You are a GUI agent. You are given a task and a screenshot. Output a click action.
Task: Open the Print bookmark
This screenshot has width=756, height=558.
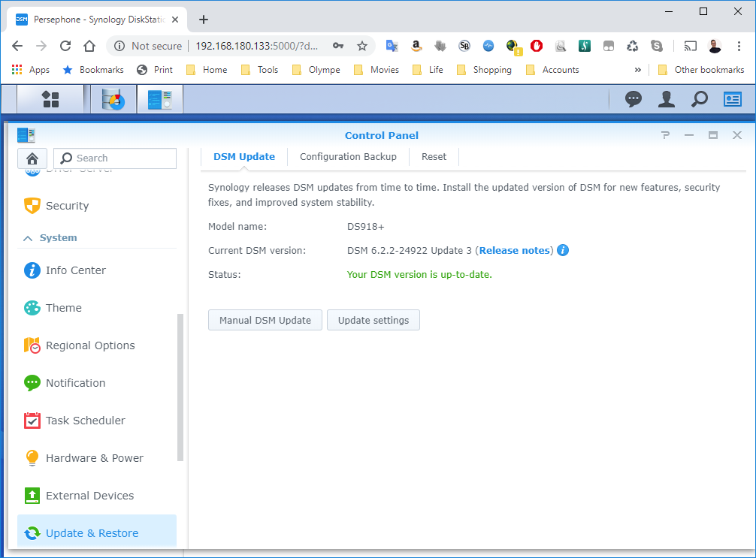coord(155,70)
